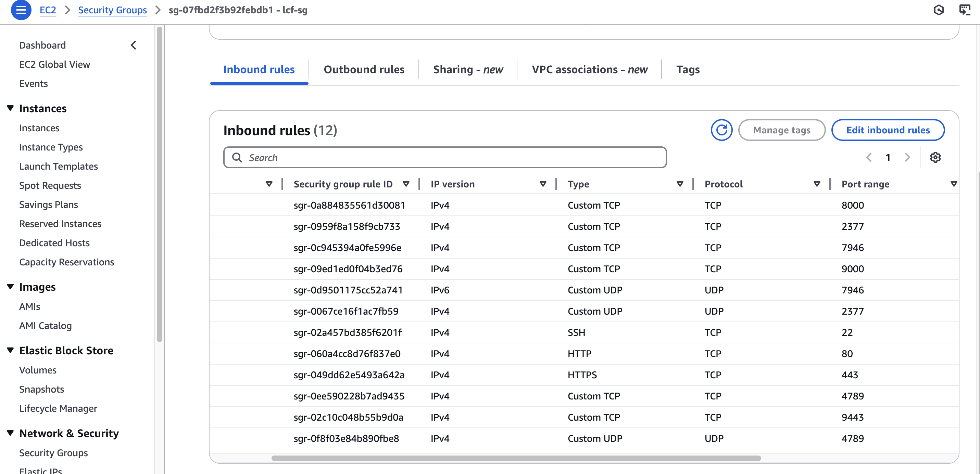Sort by IP version column arrow
The image size is (980, 474).
pyautogui.click(x=543, y=184)
